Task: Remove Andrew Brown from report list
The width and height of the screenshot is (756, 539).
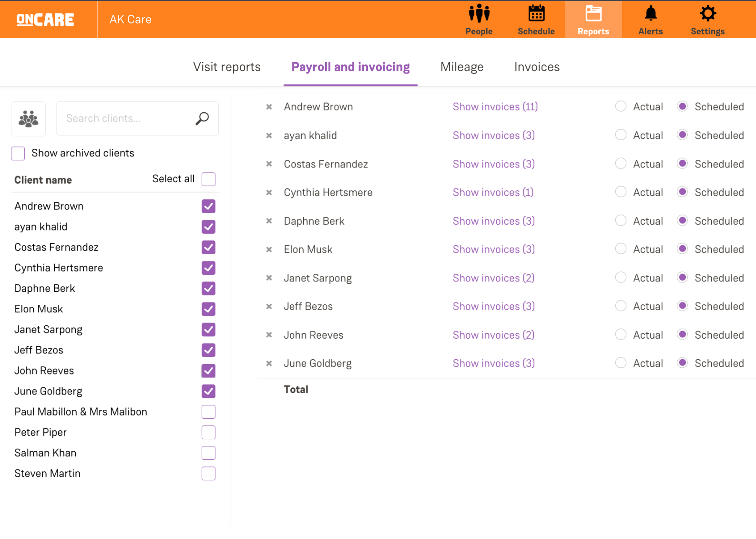Action: [269, 107]
